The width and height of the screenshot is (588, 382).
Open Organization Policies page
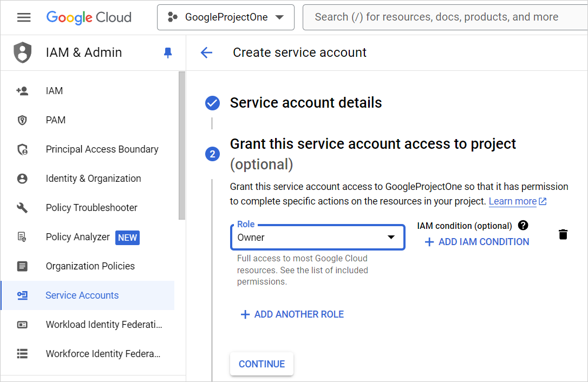(x=90, y=266)
